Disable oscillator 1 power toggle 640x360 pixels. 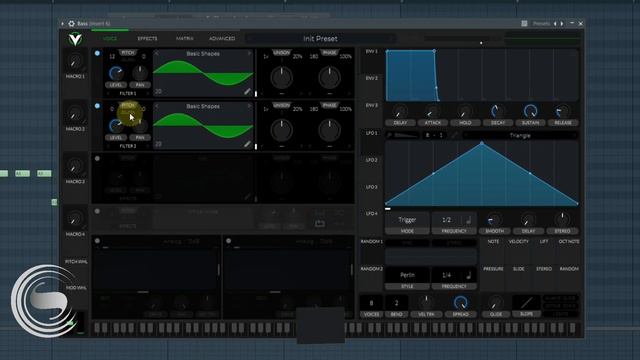tap(97, 53)
